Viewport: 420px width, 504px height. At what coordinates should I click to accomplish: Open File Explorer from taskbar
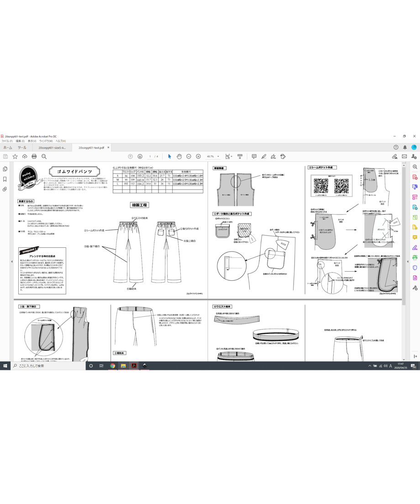click(x=123, y=366)
